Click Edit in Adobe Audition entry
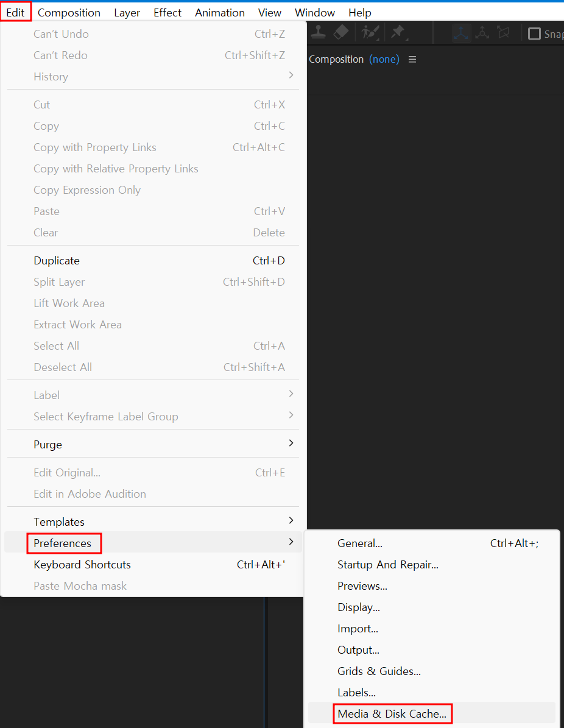This screenshot has height=728, width=564. point(153,494)
